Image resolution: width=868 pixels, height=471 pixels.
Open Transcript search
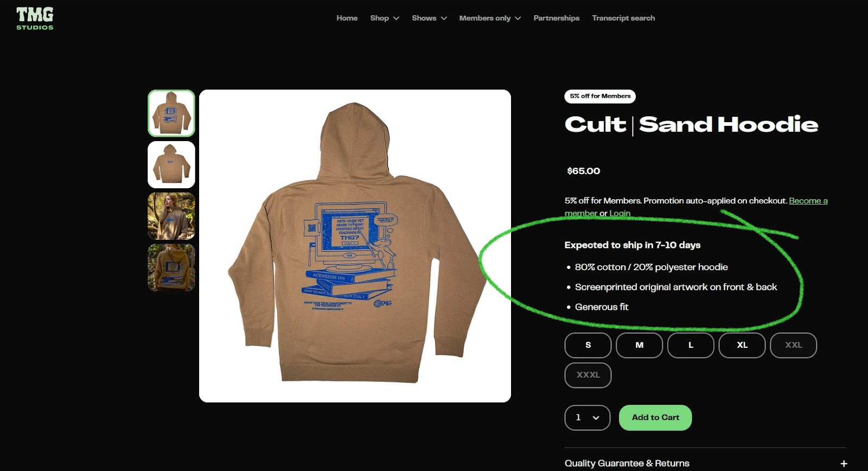coord(623,18)
